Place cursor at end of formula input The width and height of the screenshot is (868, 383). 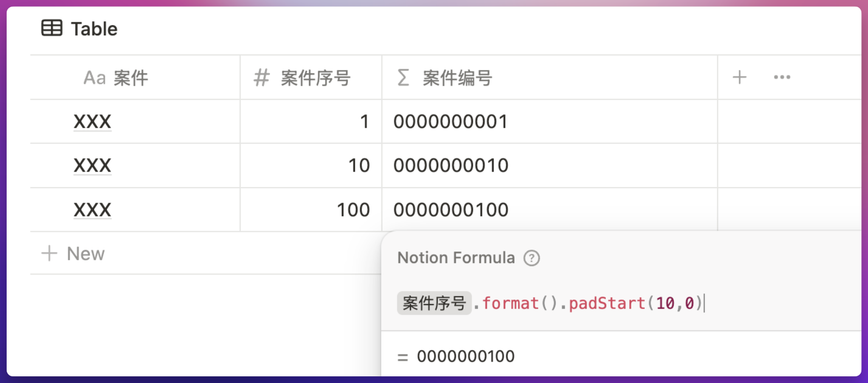coord(706,303)
